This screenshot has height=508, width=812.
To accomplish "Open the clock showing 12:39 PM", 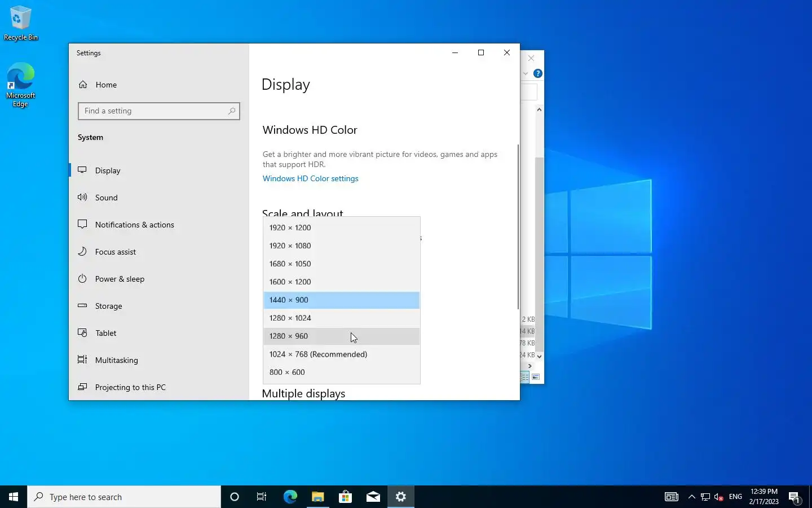I will pyautogui.click(x=764, y=497).
